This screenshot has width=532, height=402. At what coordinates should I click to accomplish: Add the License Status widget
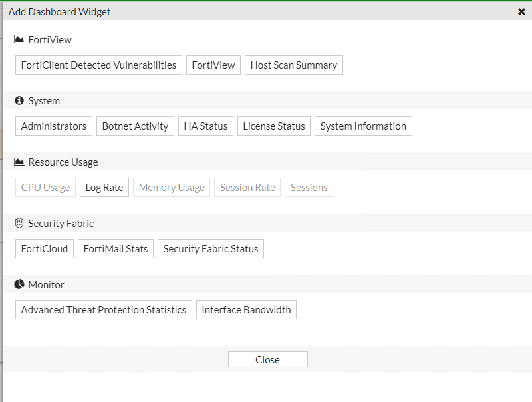(x=274, y=126)
